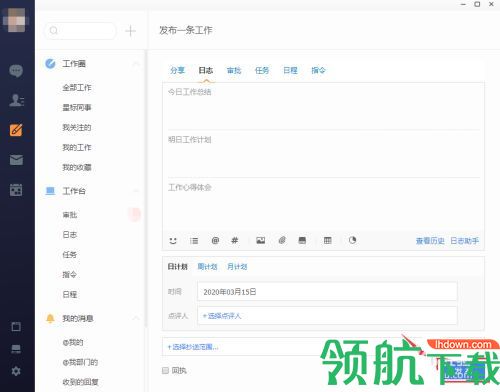500x392 pixels.
Task: Mention someone with the @ toolbar icon
Action: pos(215,240)
